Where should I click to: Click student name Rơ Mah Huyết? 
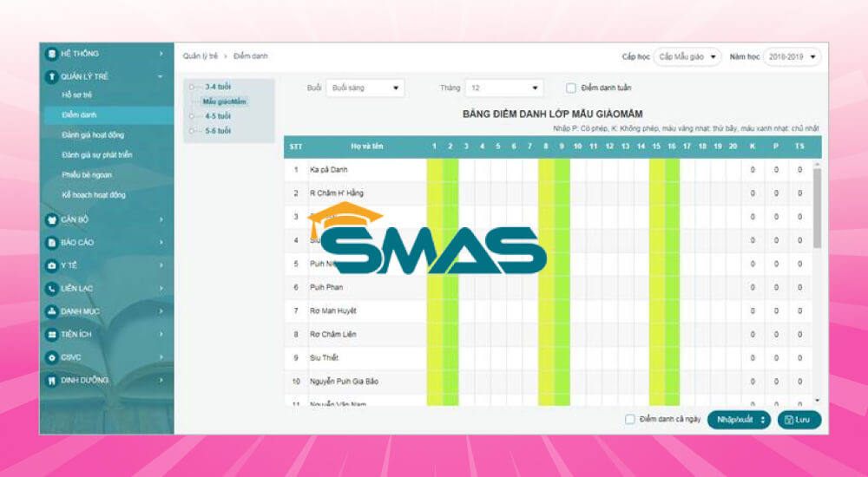pyautogui.click(x=333, y=311)
